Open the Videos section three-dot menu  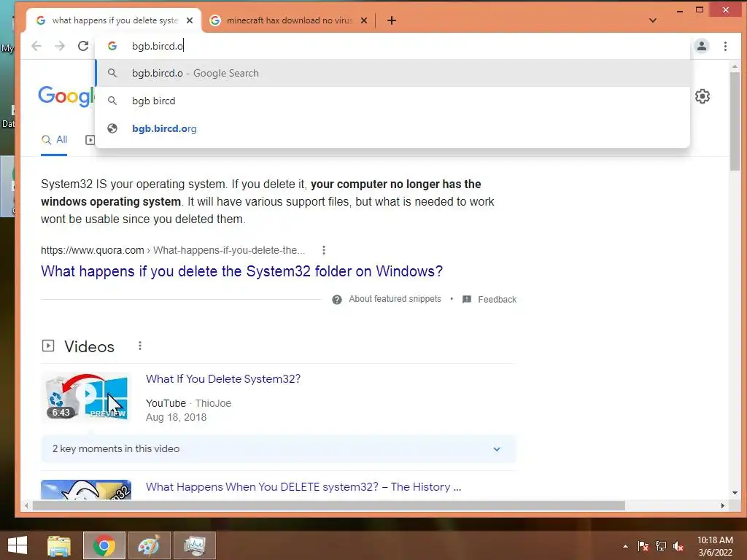[139, 346]
